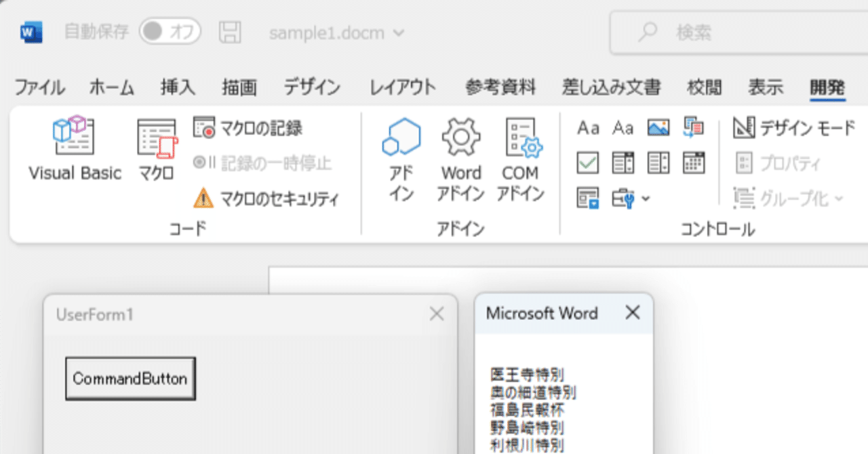
Task: Insert a check box content control
Action: [x=587, y=163]
